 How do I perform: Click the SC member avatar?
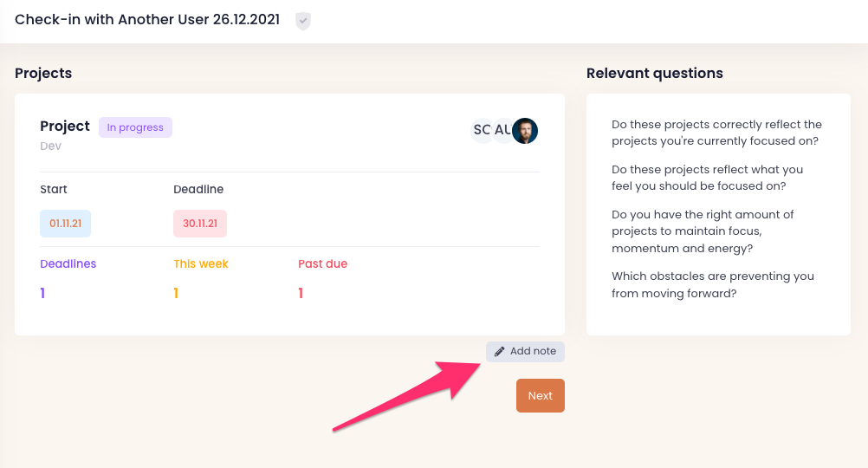pyautogui.click(x=482, y=130)
